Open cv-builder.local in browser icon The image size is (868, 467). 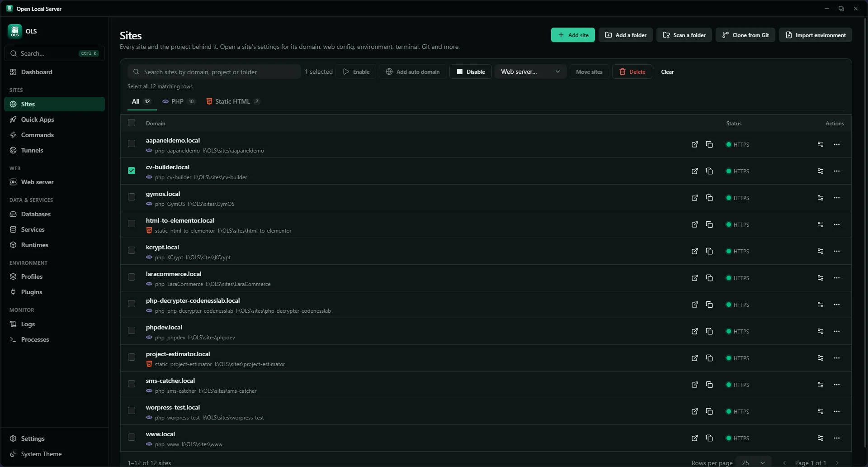695,171
